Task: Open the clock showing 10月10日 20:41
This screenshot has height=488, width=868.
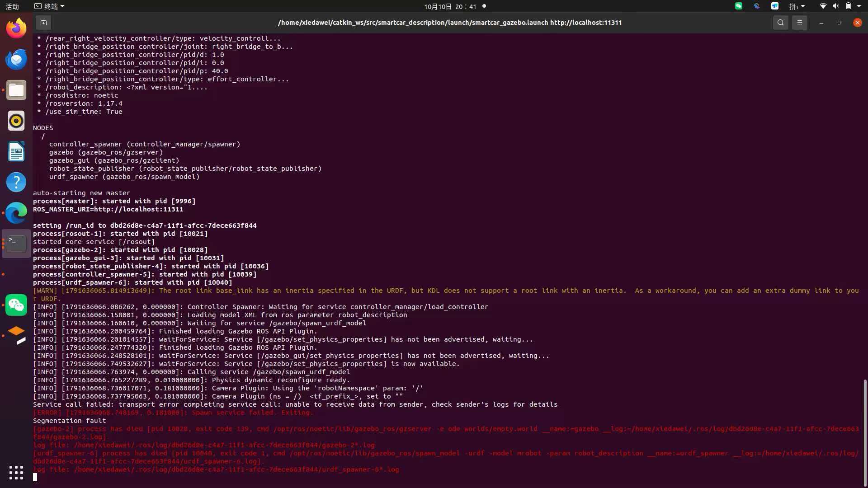Action: click(450, 6)
